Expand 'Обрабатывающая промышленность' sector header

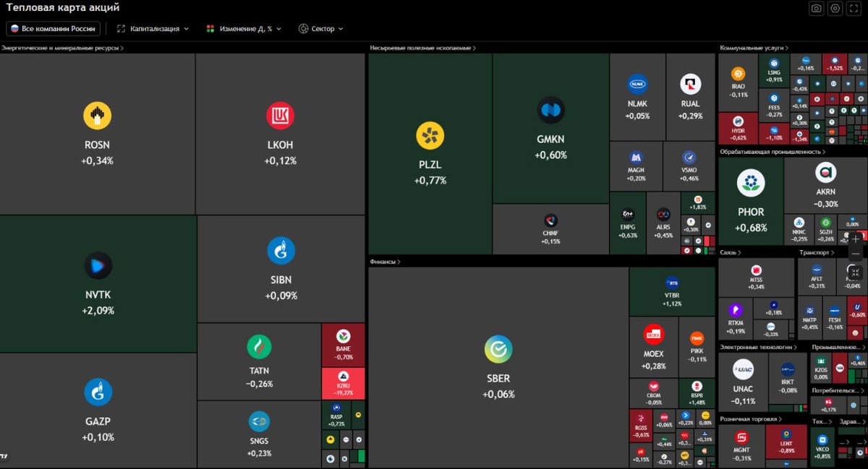773,152
